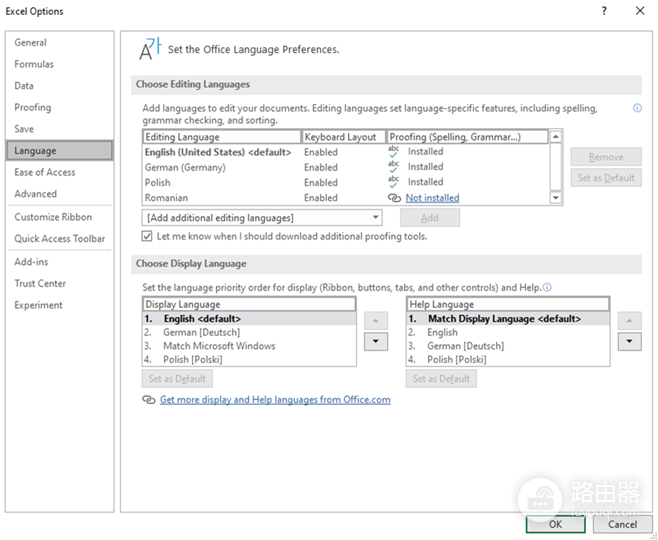Click the Display Language list header
The height and width of the screenshot is (540, 658).
tap(249, 304)
